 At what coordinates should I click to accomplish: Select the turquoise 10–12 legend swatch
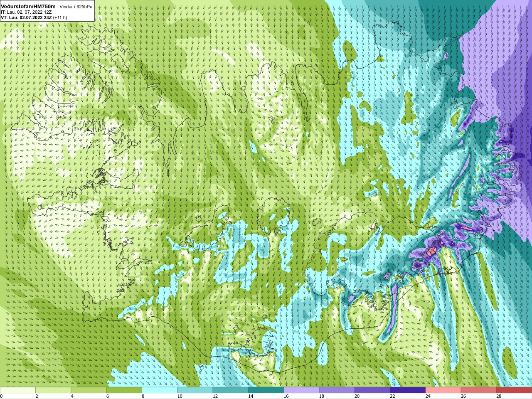(195, 390)
